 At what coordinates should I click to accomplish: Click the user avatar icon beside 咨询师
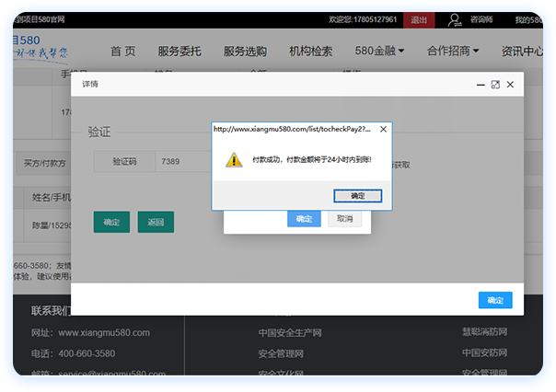coord(455,19)
